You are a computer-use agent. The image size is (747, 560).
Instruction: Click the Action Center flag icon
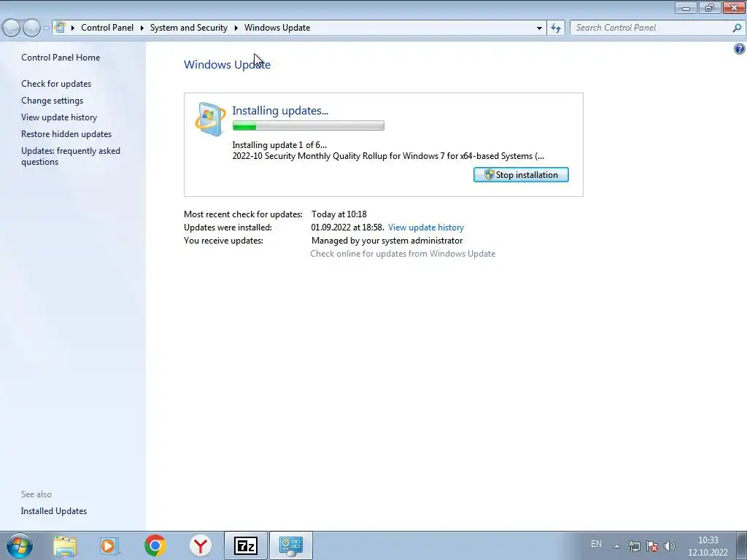pyautogui.click(x=652, y=546)
